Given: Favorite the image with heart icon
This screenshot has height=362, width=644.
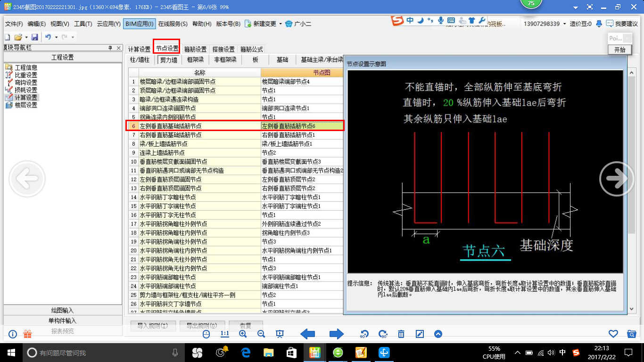Looking at the screenshot, I should tap(613, 334).
